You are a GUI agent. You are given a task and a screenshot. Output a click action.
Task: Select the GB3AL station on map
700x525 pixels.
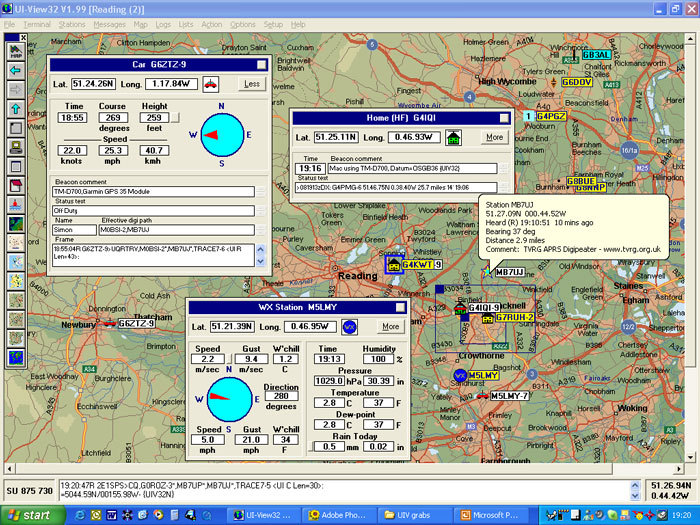[596, 54]
